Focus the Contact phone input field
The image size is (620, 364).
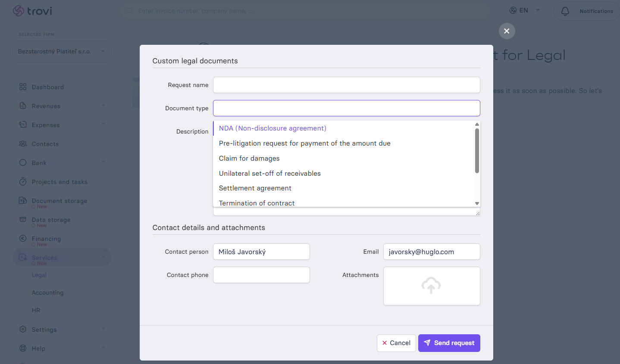click(261, 275)
